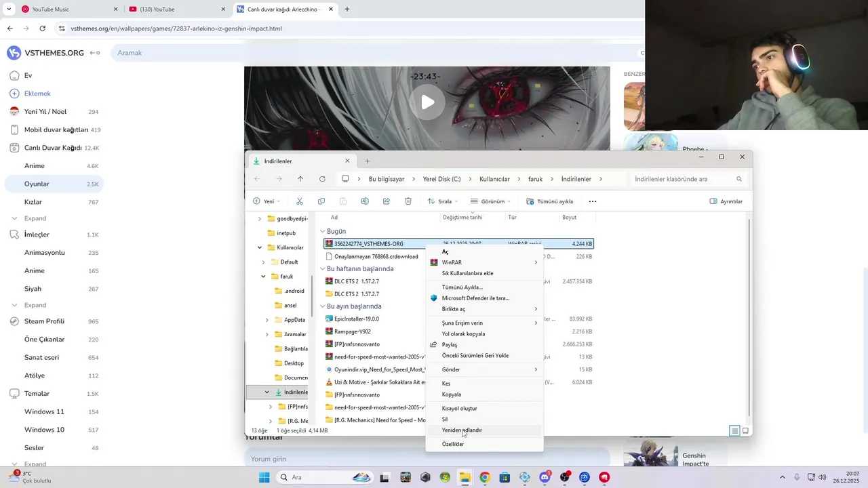Reload the browser page
Viewport: 868px width, 488px height.
click(42, 28)
